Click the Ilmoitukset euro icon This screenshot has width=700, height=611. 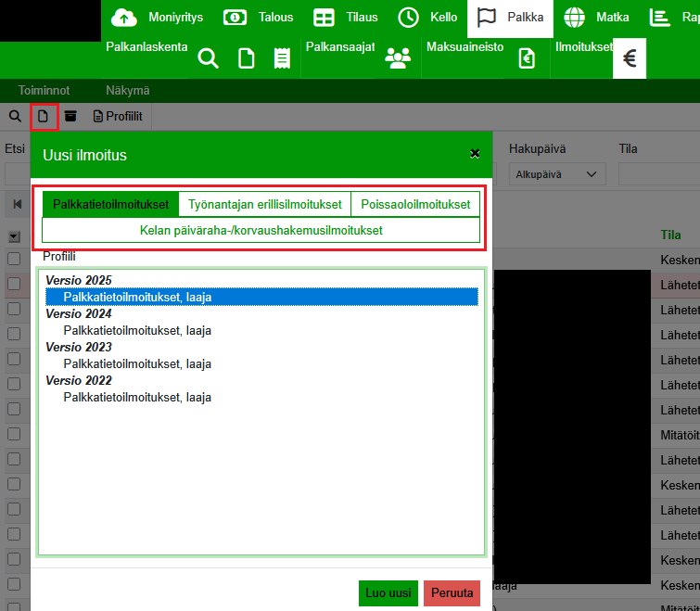click(630, 59)
